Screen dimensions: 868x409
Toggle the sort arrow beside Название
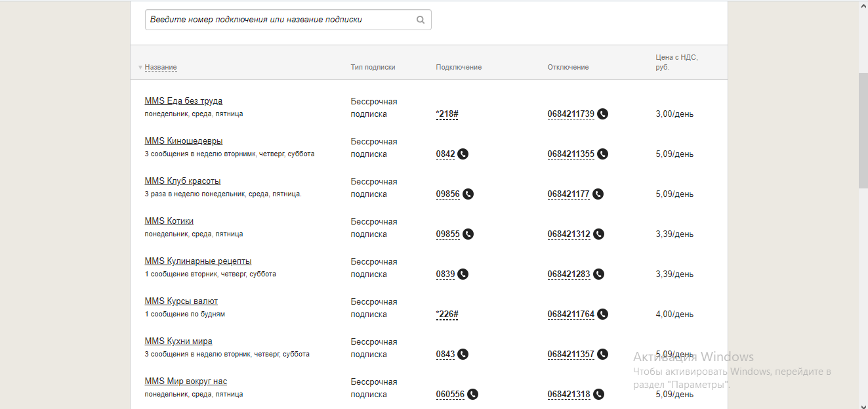pyautogui.click(x=140, y=68)
